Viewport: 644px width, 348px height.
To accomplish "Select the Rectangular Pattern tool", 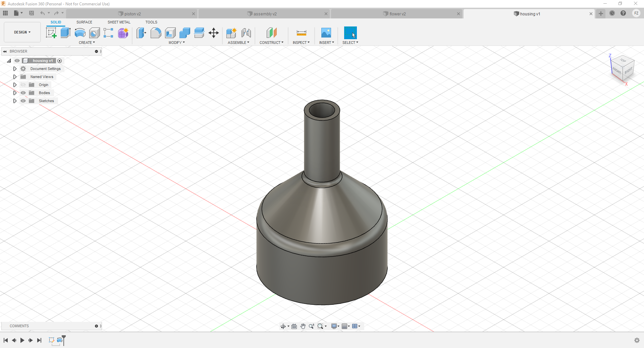I will (108, 33).
